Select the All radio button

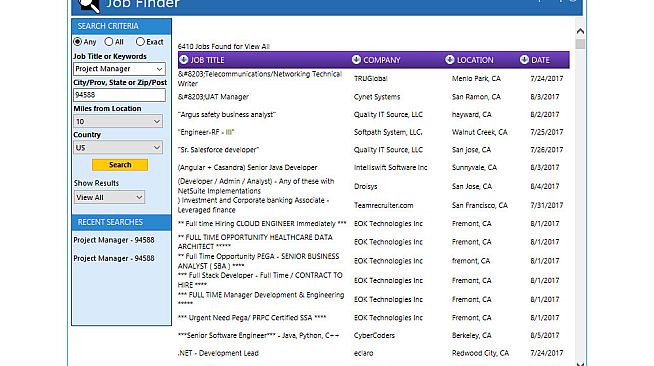pos(109,42)
